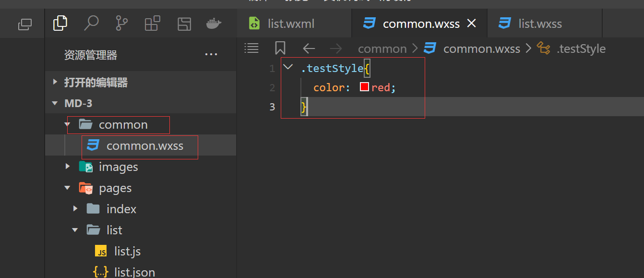Click the back arrow navigation icon

point(309,48)
